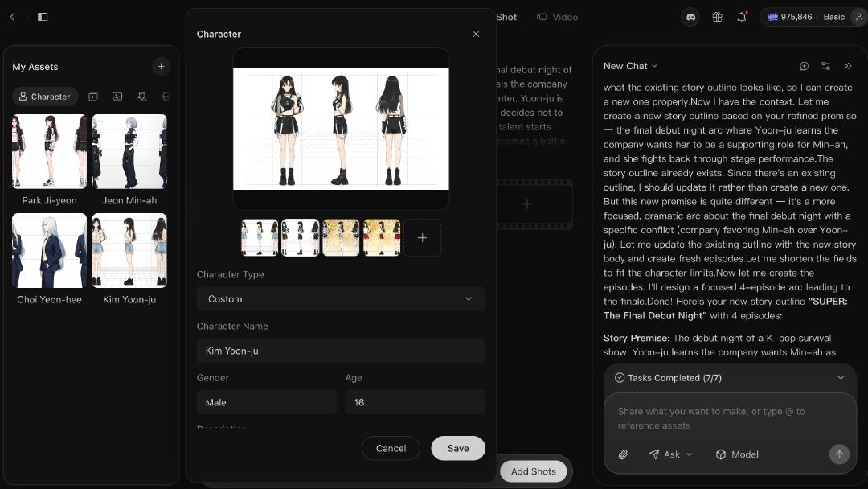Open the Model selector
This screenshot has width=868, height=489.
pos(737,454)
